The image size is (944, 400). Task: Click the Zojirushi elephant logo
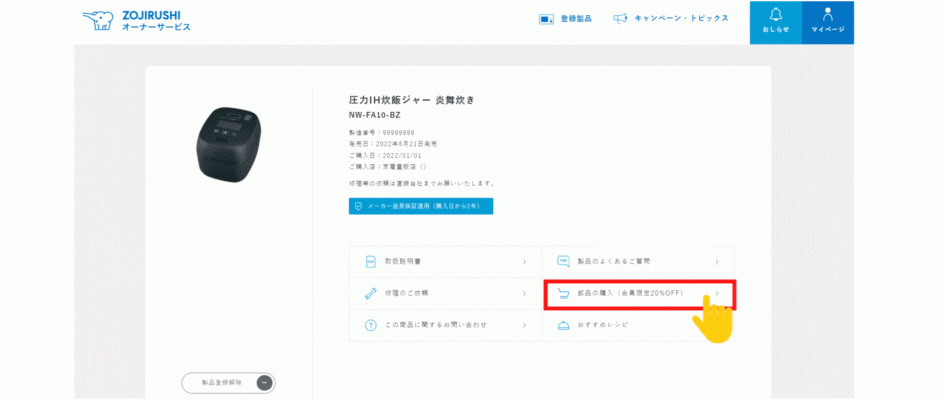[98, 20]
